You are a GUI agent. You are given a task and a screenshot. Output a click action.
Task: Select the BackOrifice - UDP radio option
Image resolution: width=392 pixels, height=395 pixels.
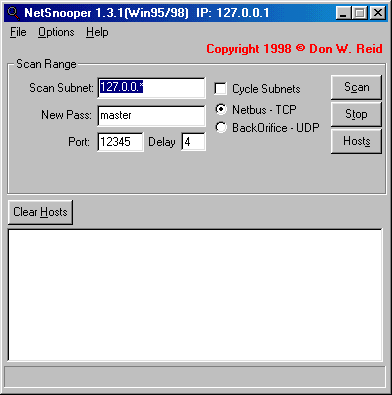221,128
